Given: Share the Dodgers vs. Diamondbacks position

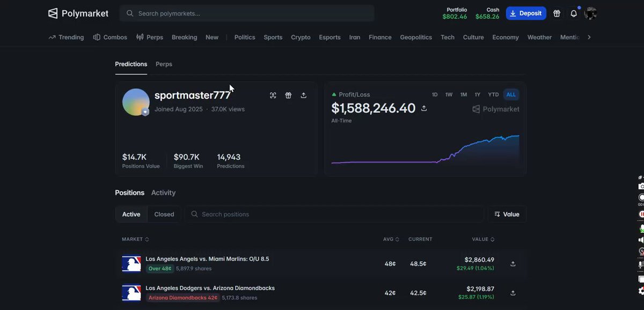Looking at the screenshot, I should click(x=513, y=293).
